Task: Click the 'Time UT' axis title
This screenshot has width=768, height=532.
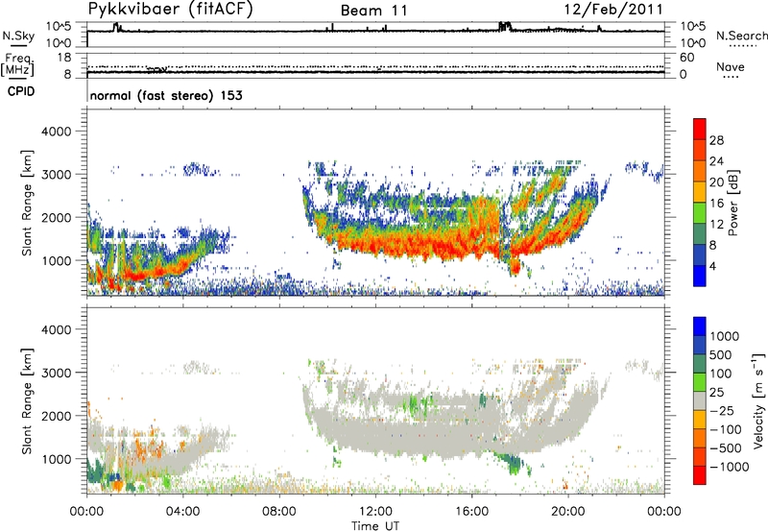Action: pos(375,526)
